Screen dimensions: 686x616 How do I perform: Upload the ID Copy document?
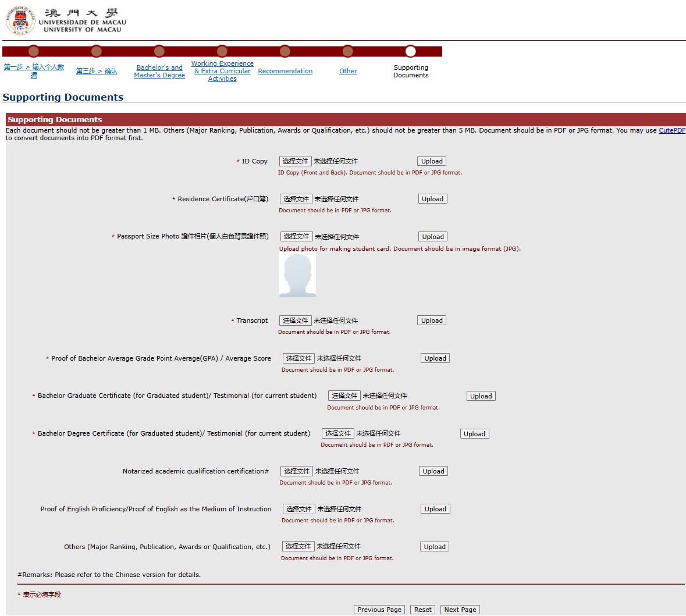click(x=432, y=161)
